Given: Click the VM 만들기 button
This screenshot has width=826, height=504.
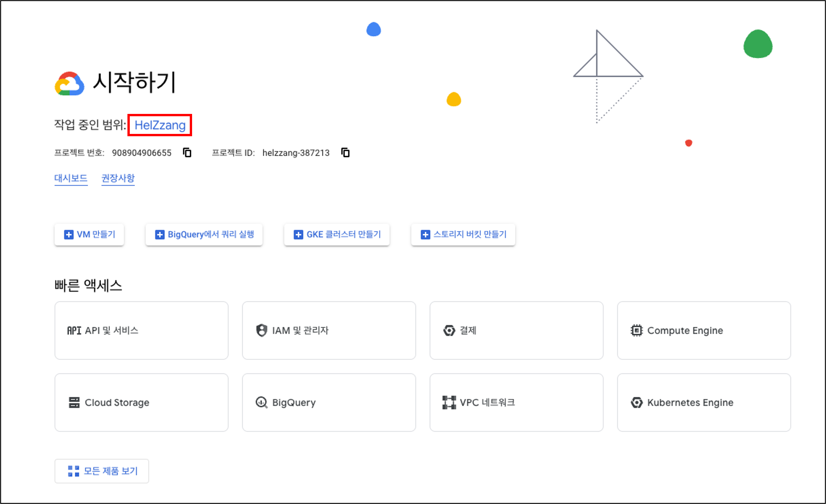Looking at the screenshot, I should [x=89, y=234].
